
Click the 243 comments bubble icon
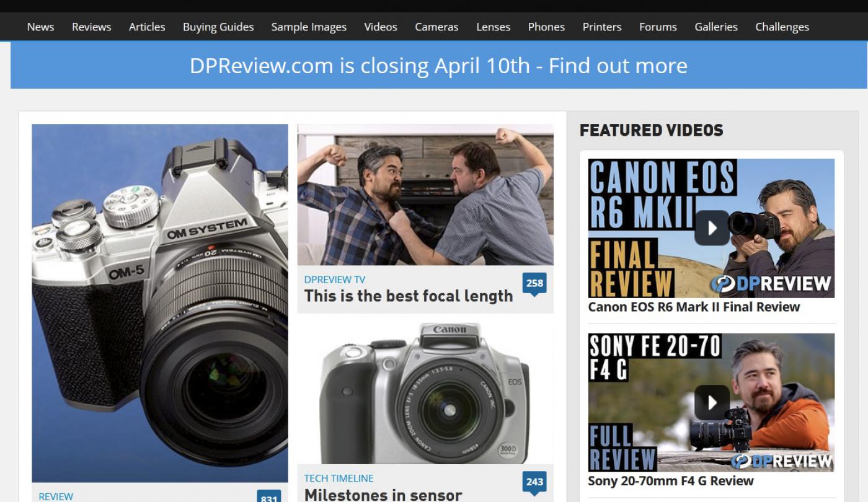(534, 482)
